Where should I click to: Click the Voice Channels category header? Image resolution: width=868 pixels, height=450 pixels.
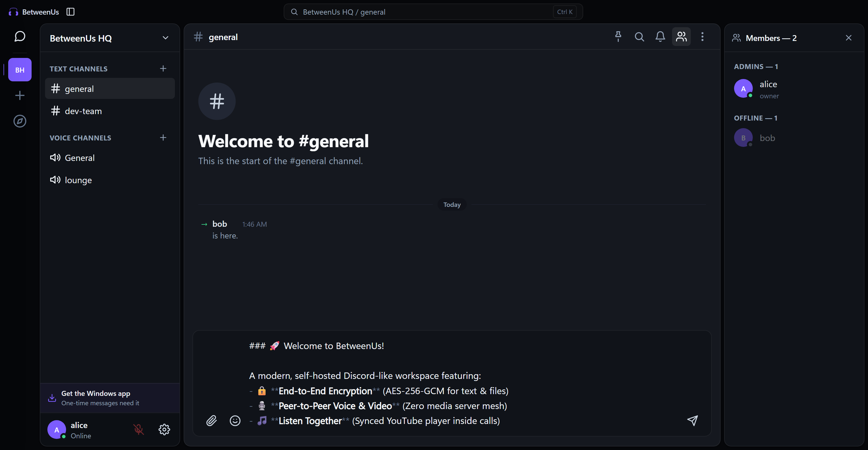pos(80,138)
